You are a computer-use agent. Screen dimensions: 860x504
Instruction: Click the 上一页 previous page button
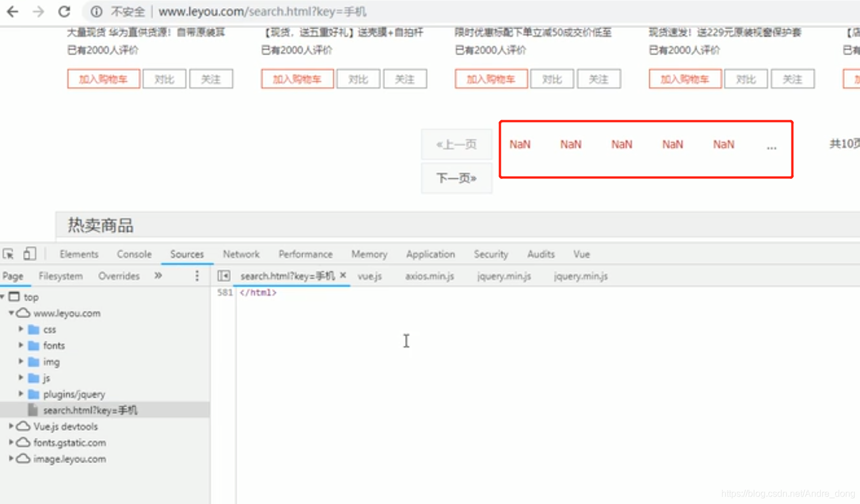pyautogui.click(x=456, y=144)
